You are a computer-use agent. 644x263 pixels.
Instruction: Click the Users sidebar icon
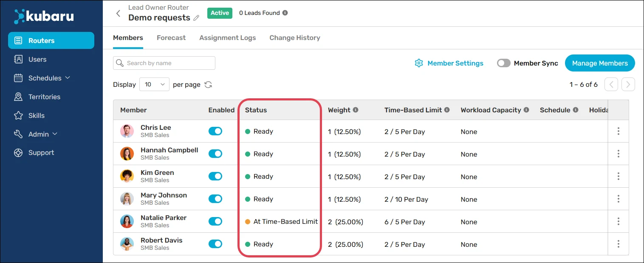[x=18, y=59]
